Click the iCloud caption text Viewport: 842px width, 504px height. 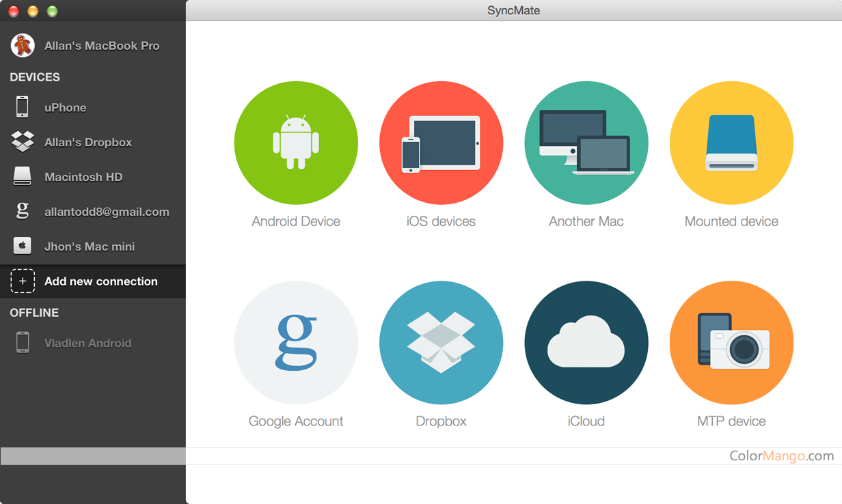tap(586, 421)
